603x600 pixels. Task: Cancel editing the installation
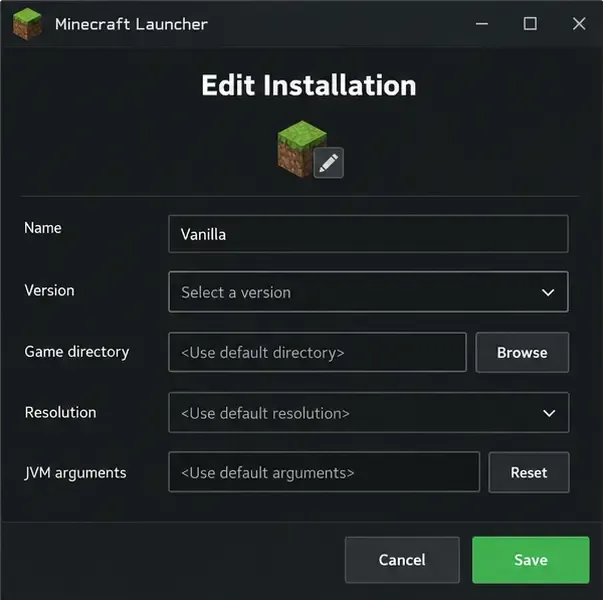click(x=402, y=560)
